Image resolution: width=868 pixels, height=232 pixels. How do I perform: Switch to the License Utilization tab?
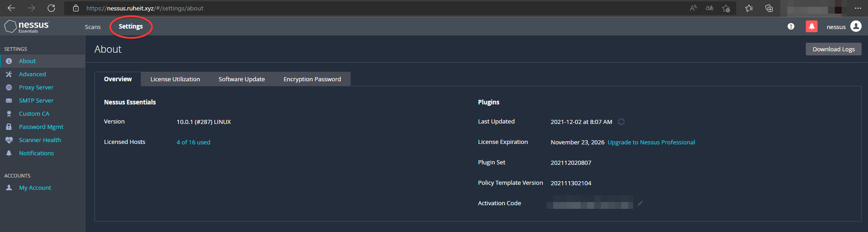tap(175, 79)
